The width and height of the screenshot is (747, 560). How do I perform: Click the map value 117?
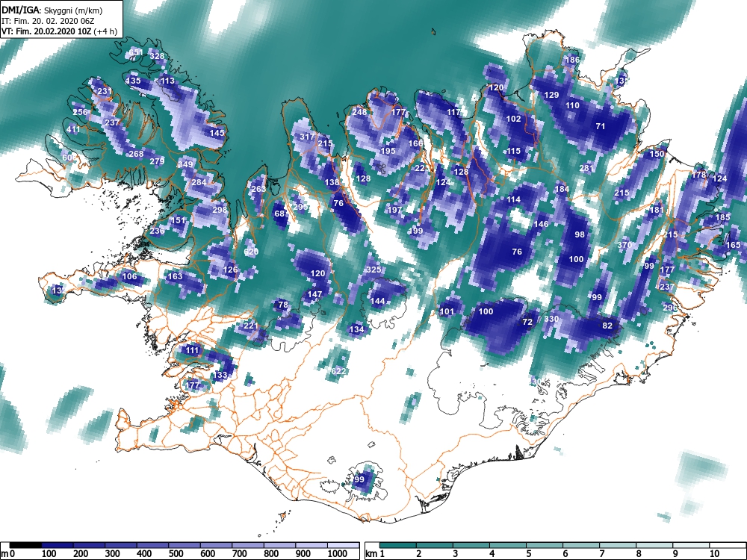[x=454, y=113]
